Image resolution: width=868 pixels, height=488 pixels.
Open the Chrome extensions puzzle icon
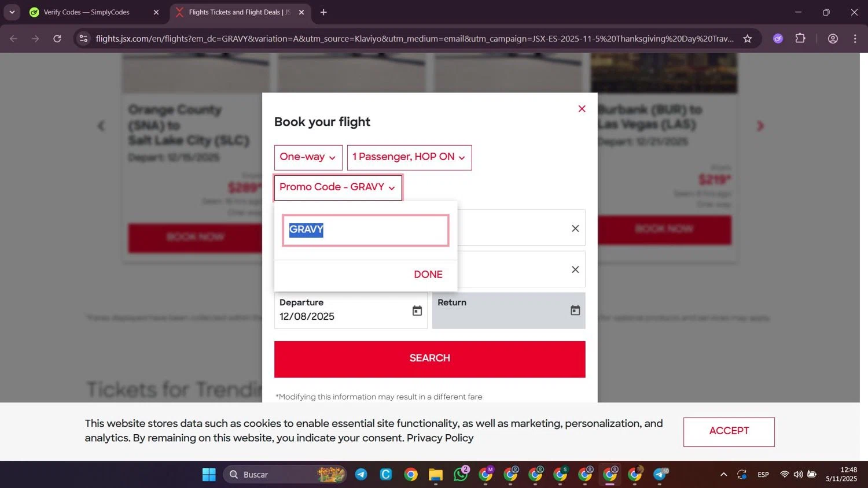[x=800, y=39]
